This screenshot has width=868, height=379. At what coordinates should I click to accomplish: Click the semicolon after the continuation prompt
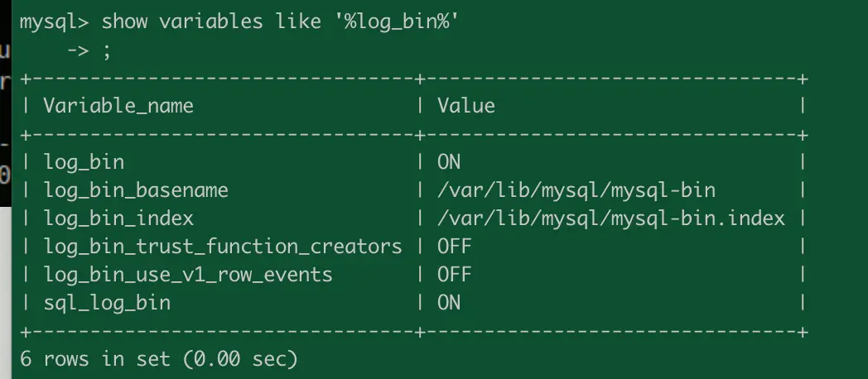point(107,53)
